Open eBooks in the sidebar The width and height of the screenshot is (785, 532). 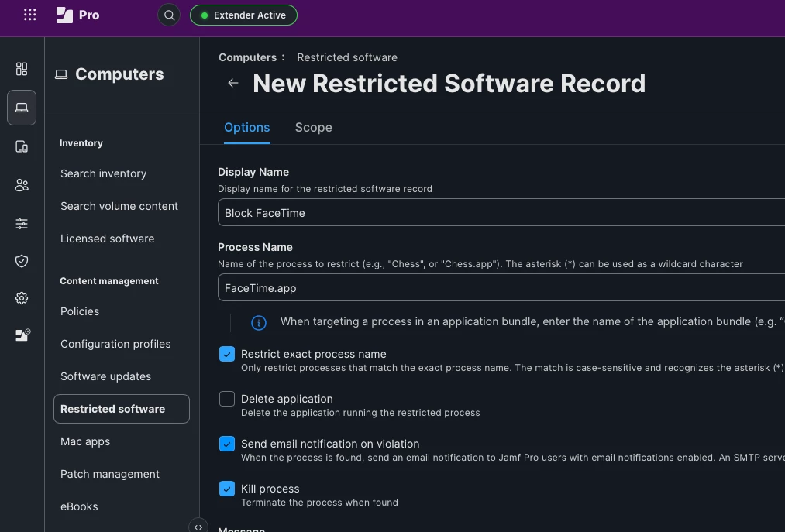[x=79, y=506]
